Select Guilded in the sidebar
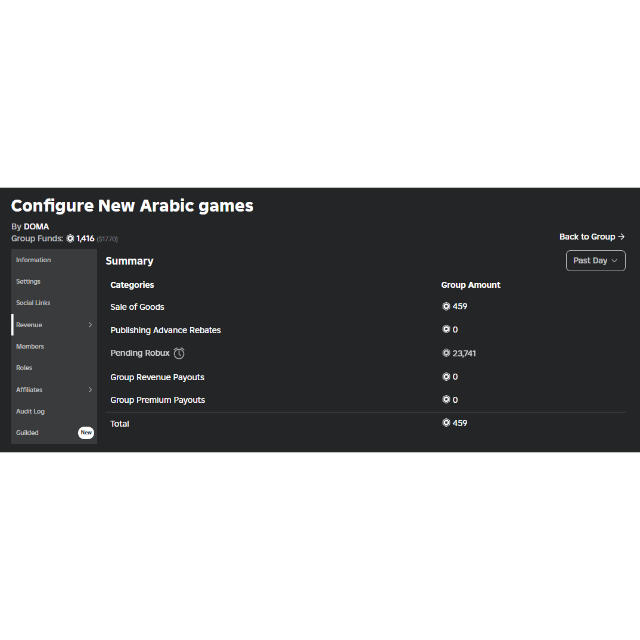Viewport: 640px width, 640px height. click(x=27, y=433)
